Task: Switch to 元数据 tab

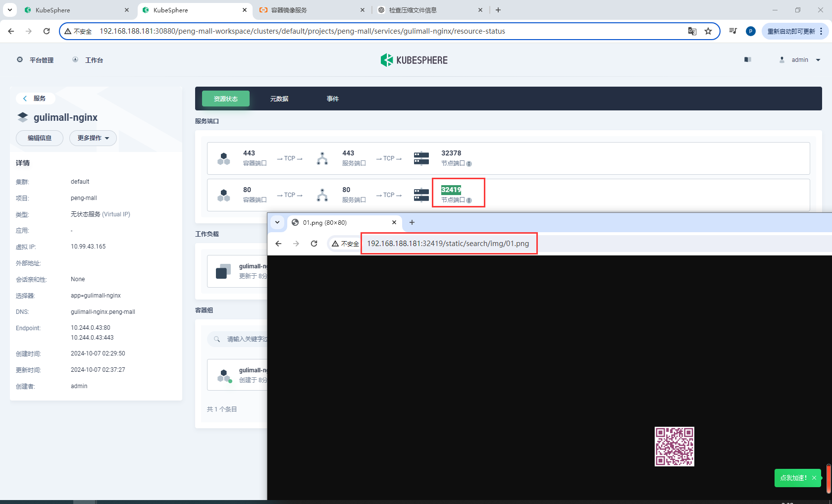Action: pos(279,99)
